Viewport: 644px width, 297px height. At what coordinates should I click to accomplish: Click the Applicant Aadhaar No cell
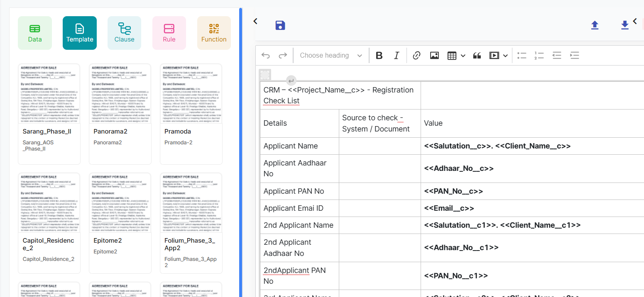[299, 168]
